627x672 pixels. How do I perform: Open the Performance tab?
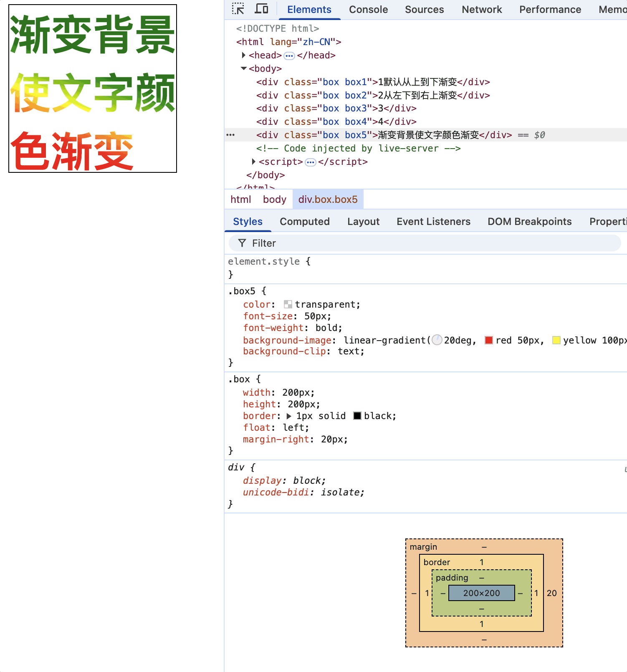[x=550, y=10]
